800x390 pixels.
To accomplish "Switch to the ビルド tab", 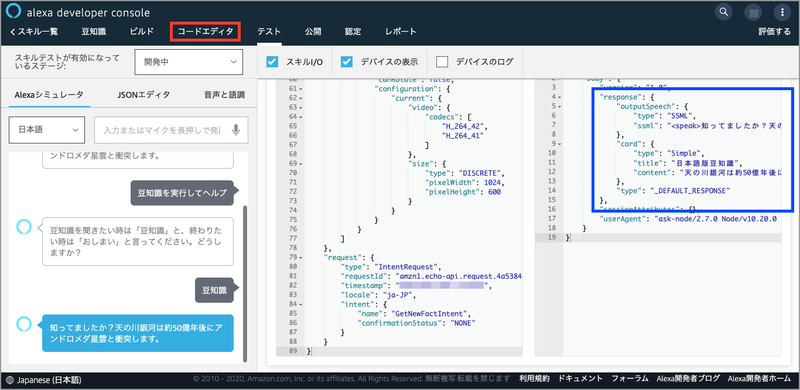I will pyautogui.click(x=141, y=32).
